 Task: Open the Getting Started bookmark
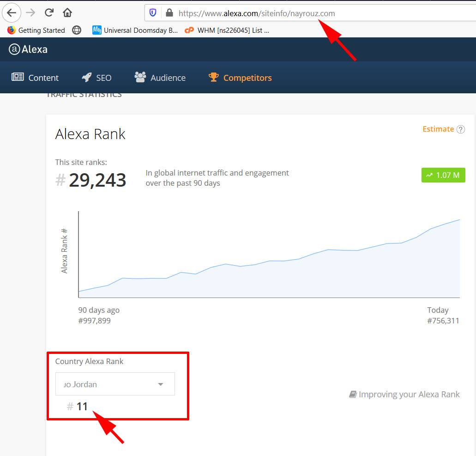pyautogui.click(x=36, y=30)
